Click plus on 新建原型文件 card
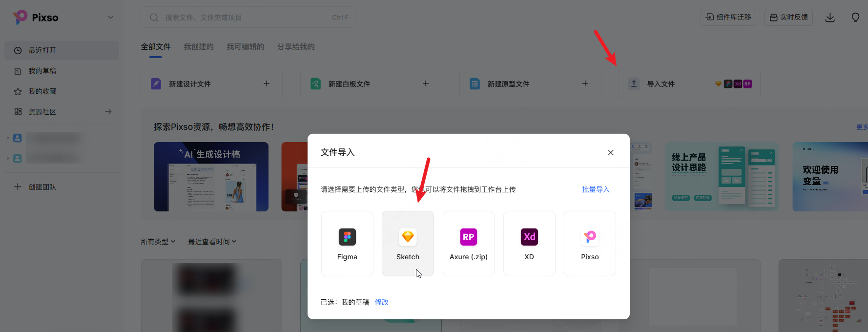The height and width of the screenshot is (332, 868). pos(585,83)
